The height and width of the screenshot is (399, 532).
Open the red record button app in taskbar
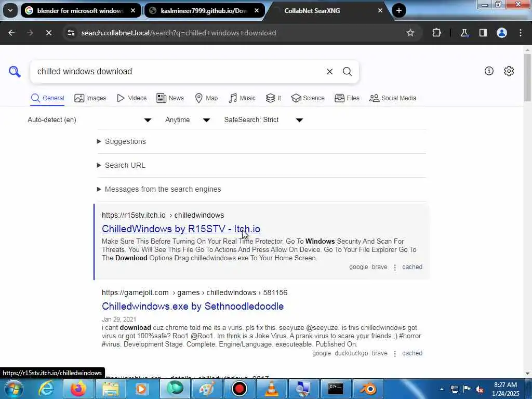pyautogui.click(x=239, y=389)
